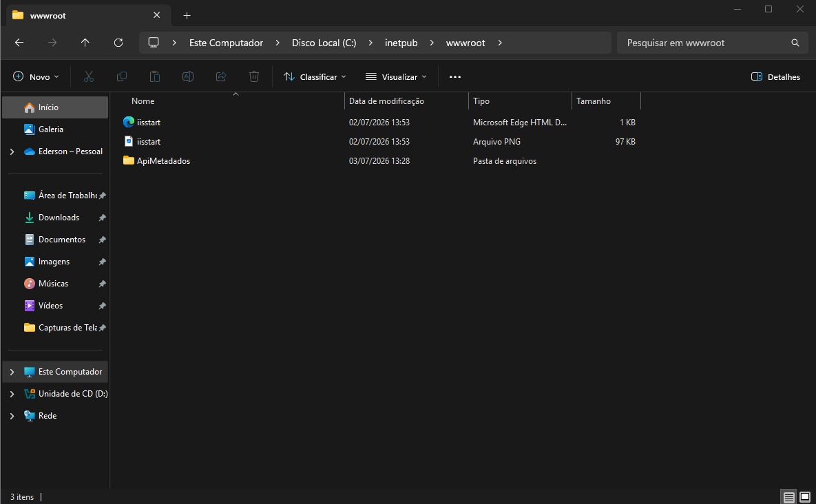The height and width of the screenshot is (504, 816).
Task: Click the Paste clipboard icon
Action: coord(154,77)
